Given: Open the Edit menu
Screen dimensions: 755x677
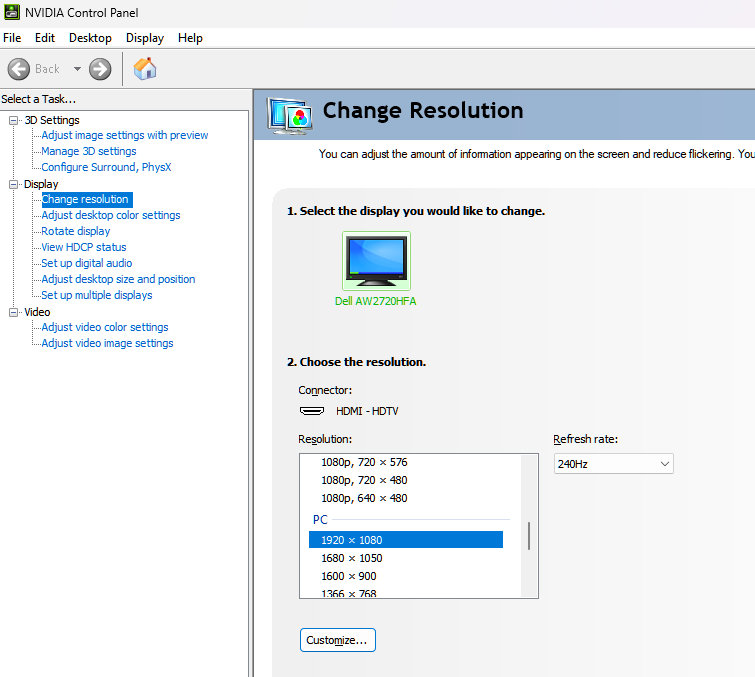Looking at the screenshot, I should coord(45,38).
